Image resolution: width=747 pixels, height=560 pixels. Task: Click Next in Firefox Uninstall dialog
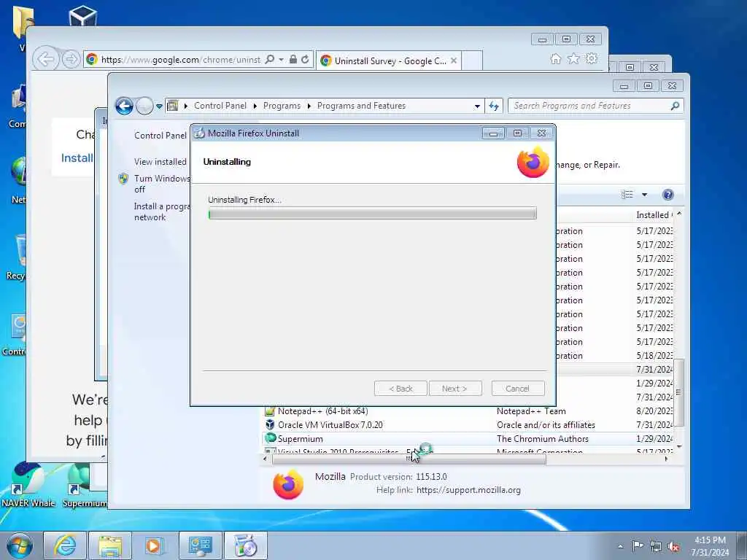pyautogui.click(x=455, y=389)
